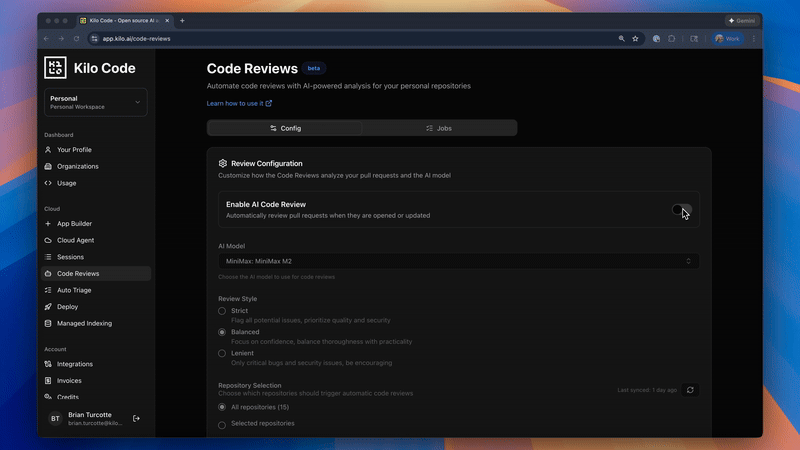Image resolution: width=800 pixels, height=450 pixels.
Task: Click the brian.turcotte email text
Action: coord(95,423)
